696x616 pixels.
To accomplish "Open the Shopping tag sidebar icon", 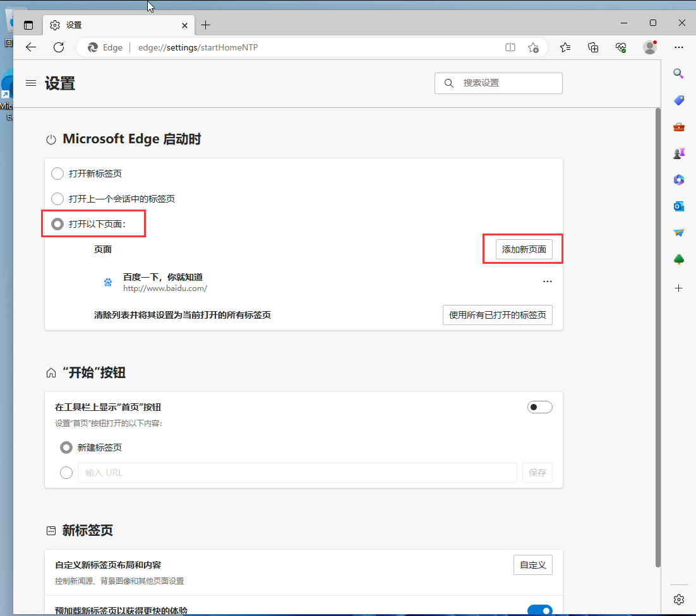I will [679, 100].
